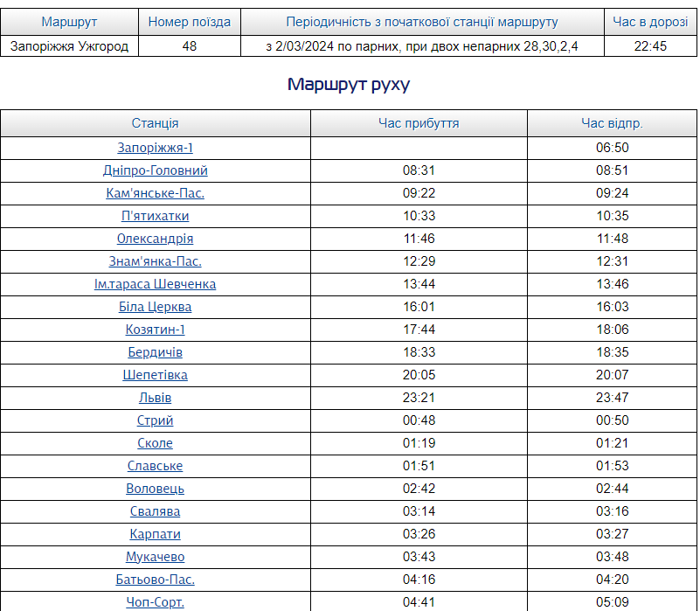Click the Сколе station link

point(155,443)
